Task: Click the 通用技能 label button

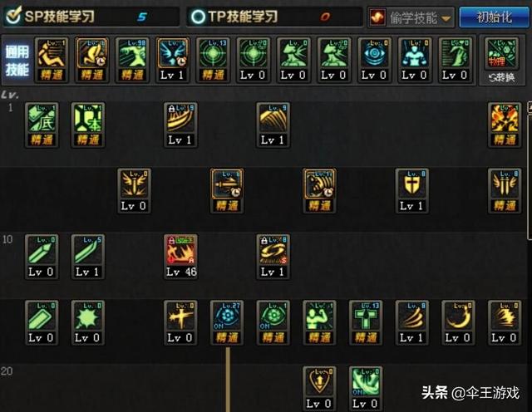Action: click(x=17, y=61)
